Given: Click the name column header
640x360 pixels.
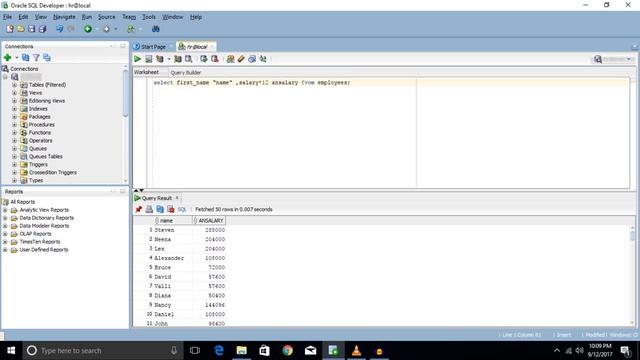Looking at the screenshot, I should [x=173, y=221].
